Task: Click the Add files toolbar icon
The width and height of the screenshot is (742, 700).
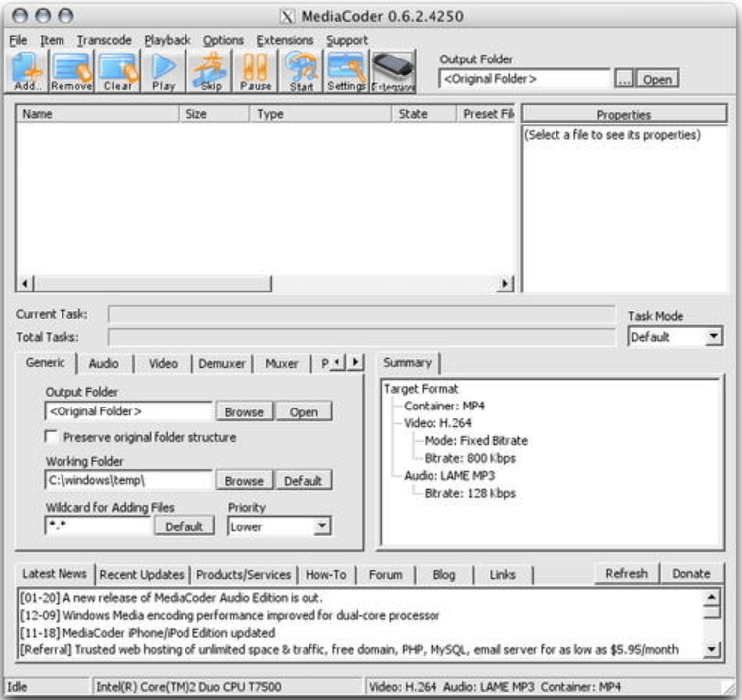Action: click(x=27, y=71)
